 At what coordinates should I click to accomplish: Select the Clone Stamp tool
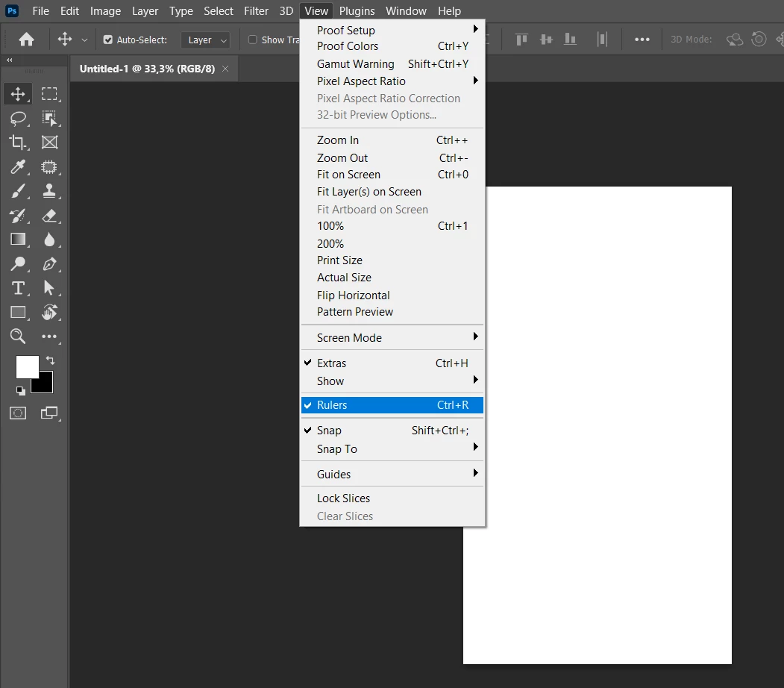coord(49,190)
